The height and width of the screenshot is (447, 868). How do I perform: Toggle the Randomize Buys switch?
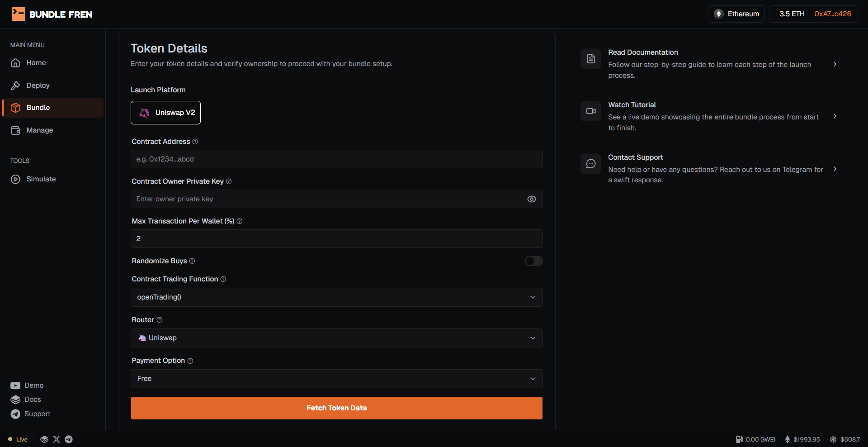[x=533, y=261]
